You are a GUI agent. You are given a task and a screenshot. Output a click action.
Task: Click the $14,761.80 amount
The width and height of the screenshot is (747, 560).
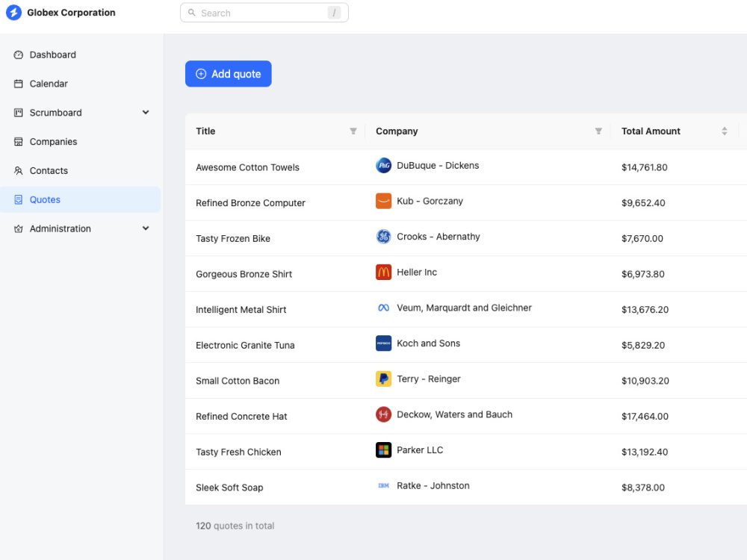644,167
